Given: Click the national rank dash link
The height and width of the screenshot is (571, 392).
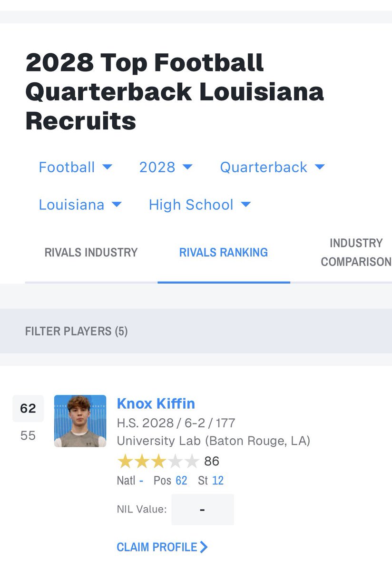Looking at the screenshot, I should click(x=141, y=481).
